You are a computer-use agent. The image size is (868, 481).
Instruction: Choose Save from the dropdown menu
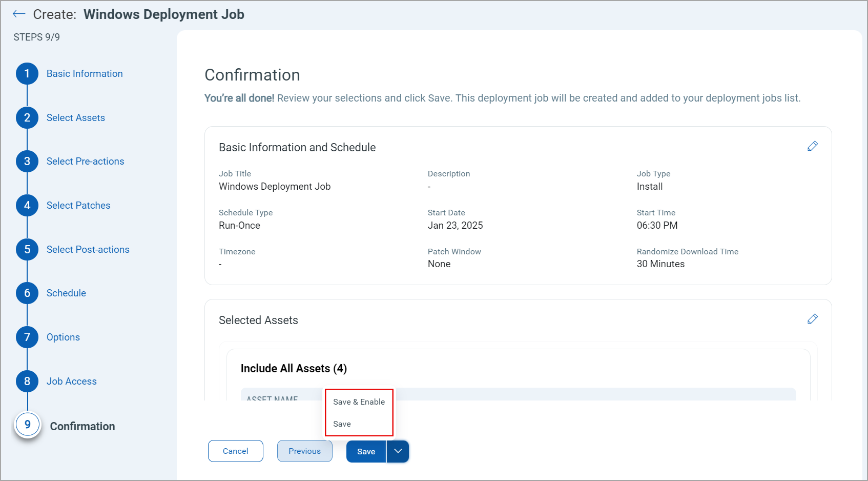pyautogui.click(x=342, y=424)
